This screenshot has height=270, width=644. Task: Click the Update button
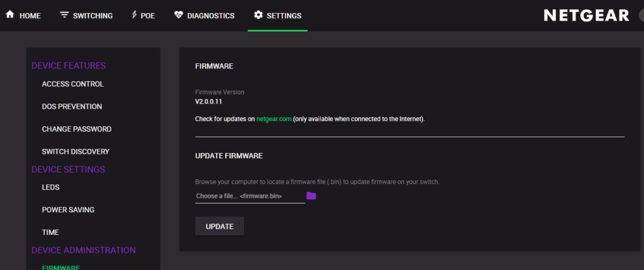219,226
